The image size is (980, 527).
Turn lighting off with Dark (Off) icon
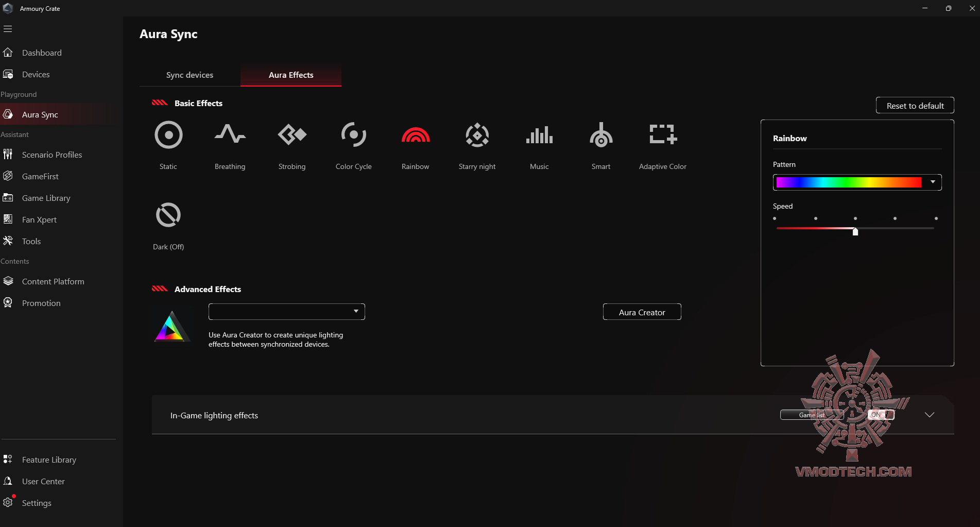168,215
